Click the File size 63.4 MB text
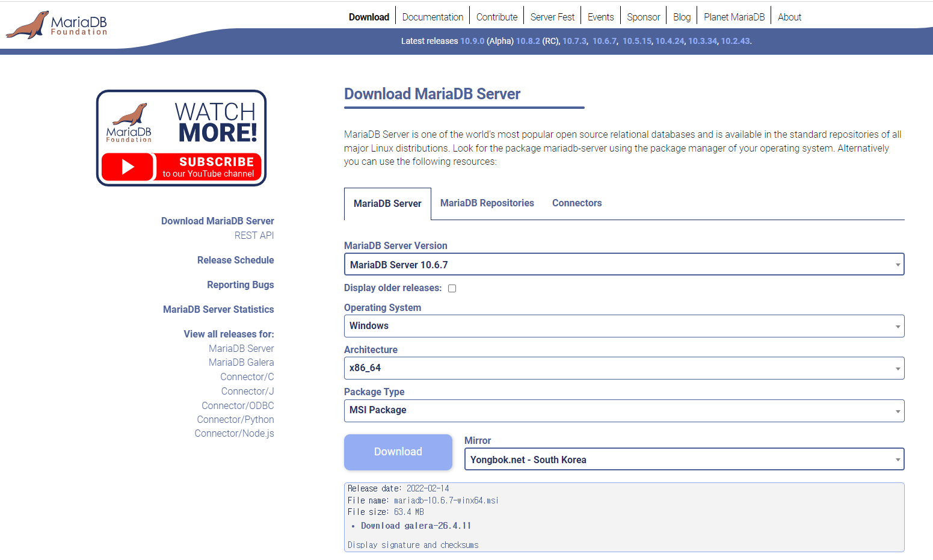Screen dimensions: 933x560 [386, 512]
